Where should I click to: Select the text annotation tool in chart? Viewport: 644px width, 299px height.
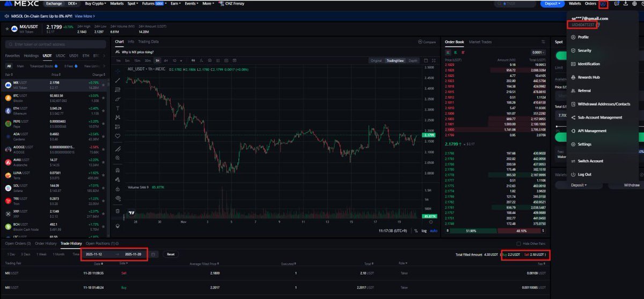pyautogui.click(x=118, y=108)
